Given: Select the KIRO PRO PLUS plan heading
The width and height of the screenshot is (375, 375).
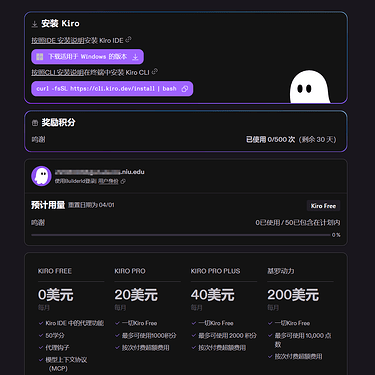Looking at the screenshot, I should point(215,271).
